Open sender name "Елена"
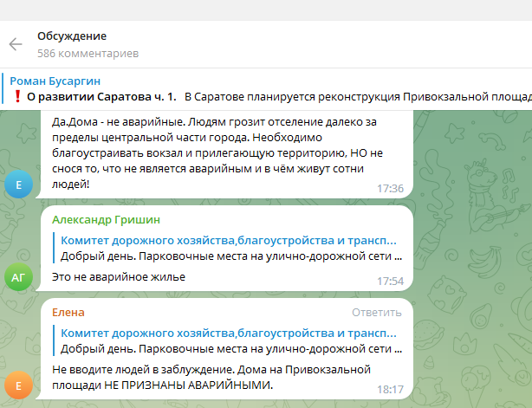This screenshot has width=532, height=408. (68, 312)
